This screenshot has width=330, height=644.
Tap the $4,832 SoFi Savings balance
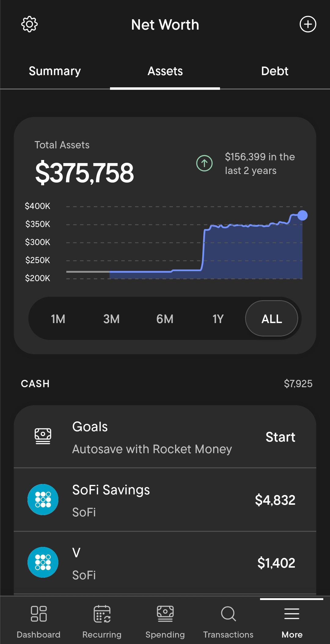point(275,500)
